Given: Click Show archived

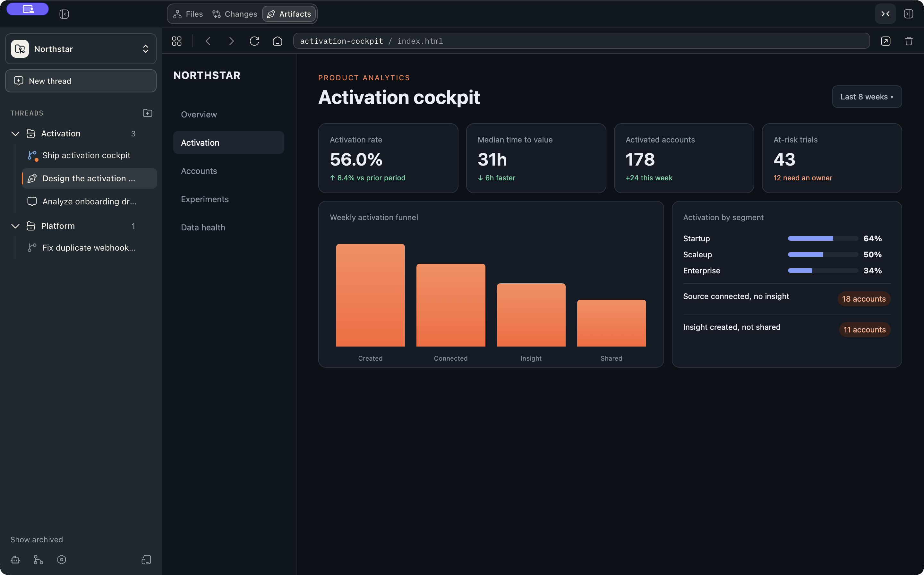Looking at the screenshot, I should coord(37,540).
